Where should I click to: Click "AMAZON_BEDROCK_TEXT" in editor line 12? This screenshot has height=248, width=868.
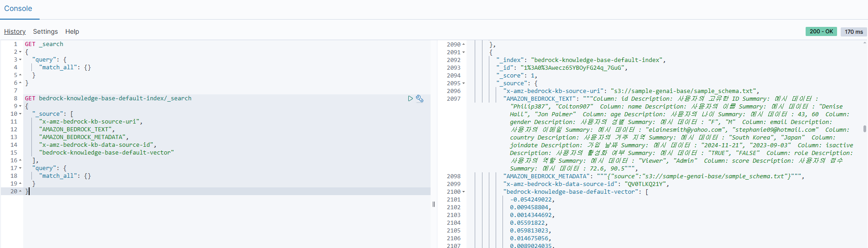[x=76, y=129]
